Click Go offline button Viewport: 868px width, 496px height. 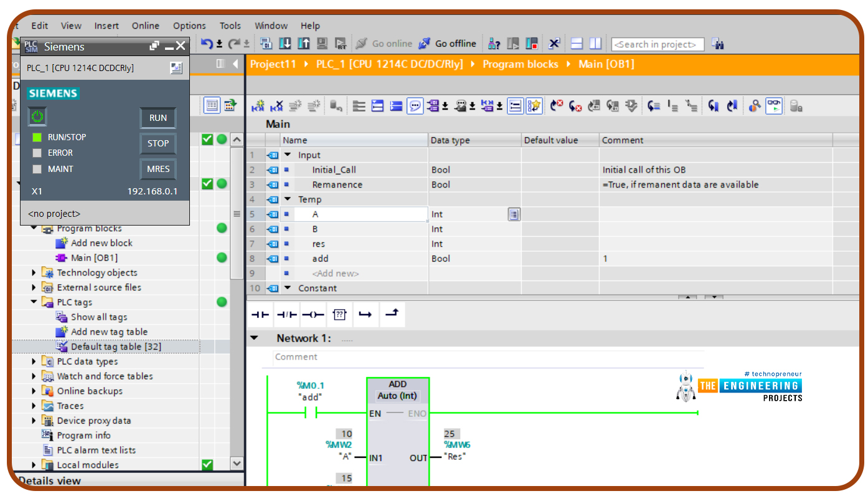pos(448,44)
